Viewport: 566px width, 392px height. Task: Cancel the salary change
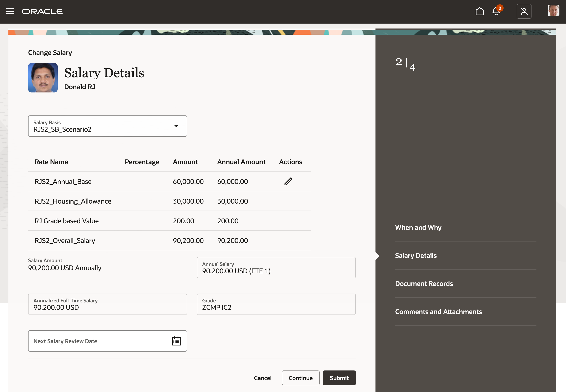pos(262,378)
